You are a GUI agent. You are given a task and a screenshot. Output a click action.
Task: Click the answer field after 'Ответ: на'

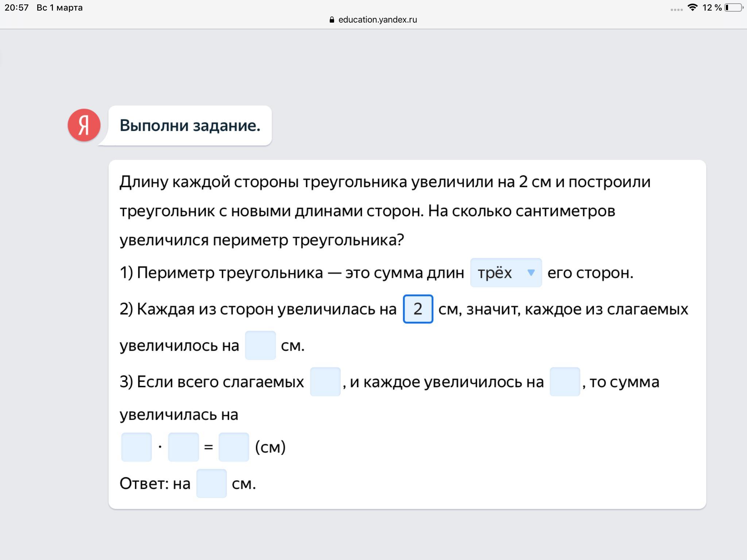click(212, 483)
